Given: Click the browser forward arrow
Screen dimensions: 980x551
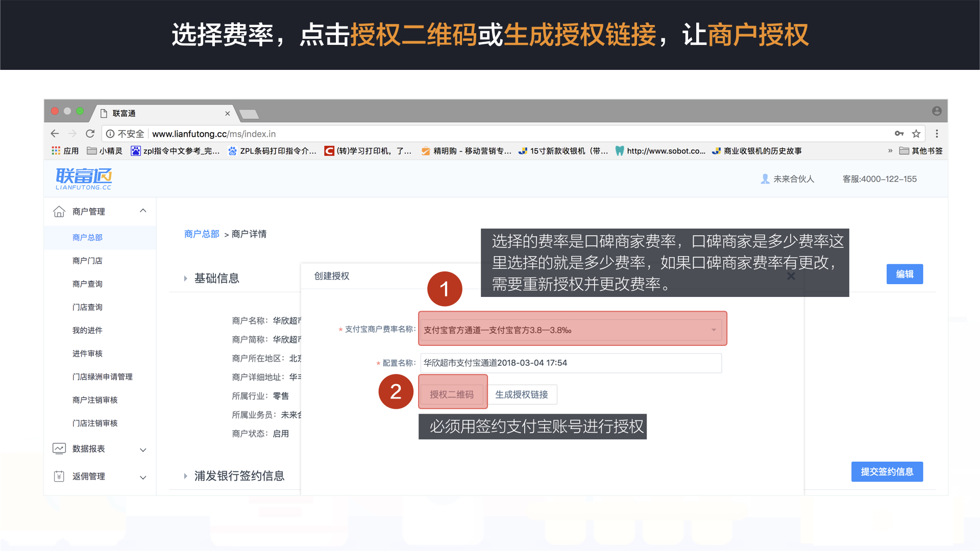Looking at the screenshot, I should [x=72, y=134].
